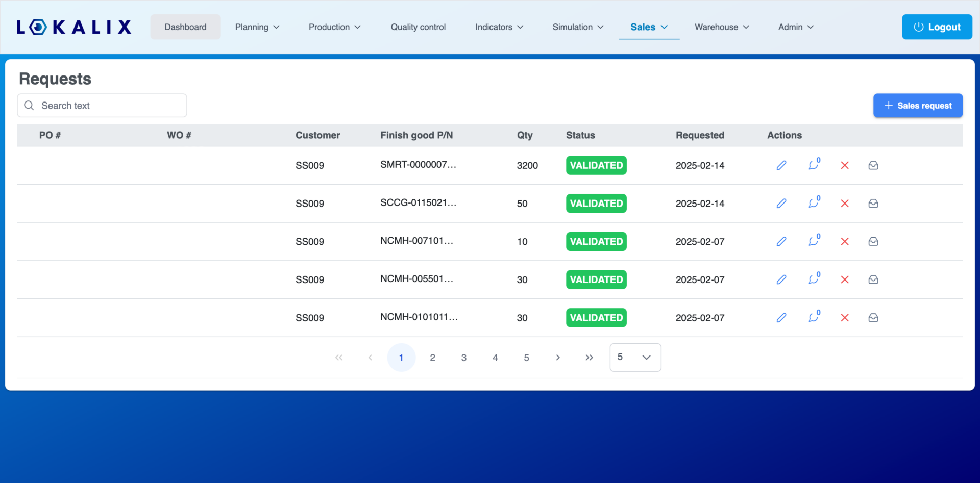Edit the SMRT-0000007 request with pencil icon

point(781,165)
